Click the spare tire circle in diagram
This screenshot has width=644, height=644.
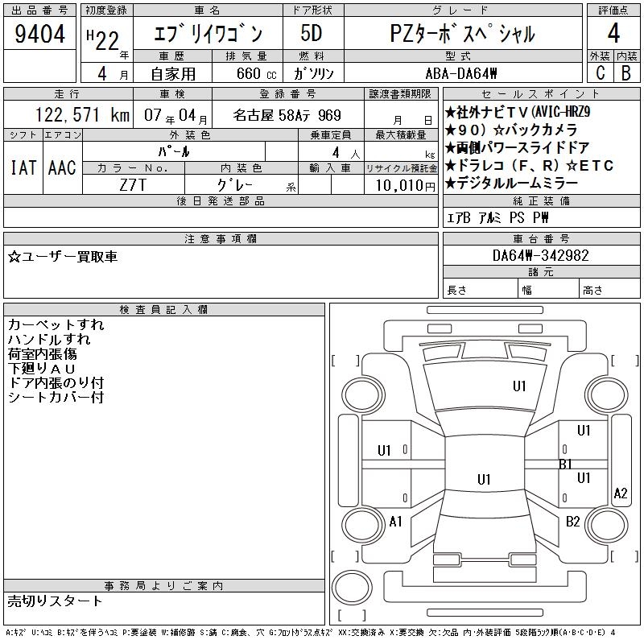pos(352,588)
